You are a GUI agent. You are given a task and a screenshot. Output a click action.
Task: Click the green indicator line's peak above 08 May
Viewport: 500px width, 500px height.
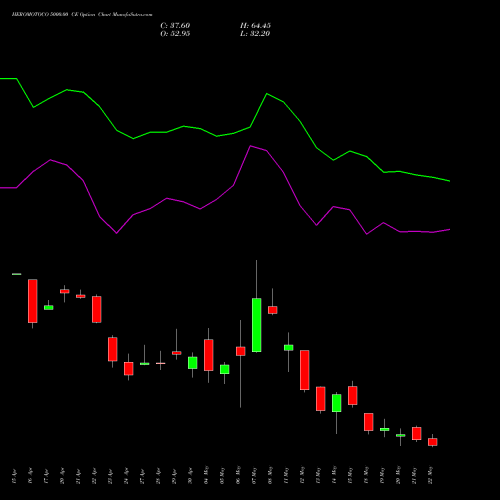tap(267, 94)
